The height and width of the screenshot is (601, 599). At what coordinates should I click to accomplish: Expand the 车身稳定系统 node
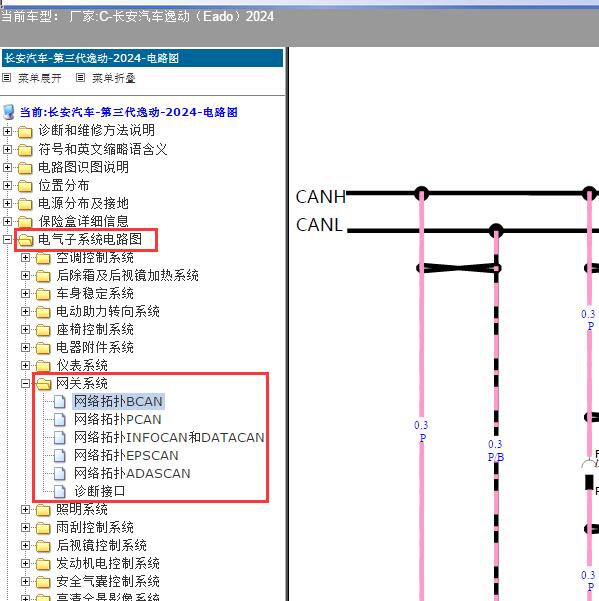tap(25, 294)
